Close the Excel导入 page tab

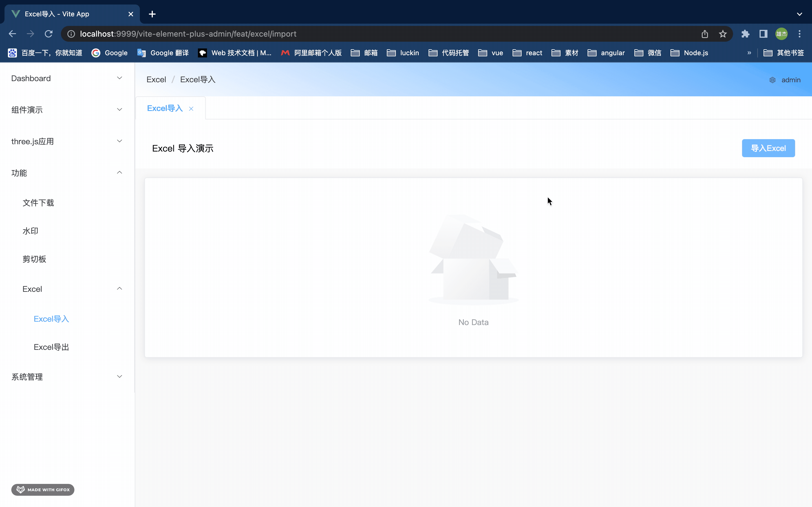tap(191, 109)
